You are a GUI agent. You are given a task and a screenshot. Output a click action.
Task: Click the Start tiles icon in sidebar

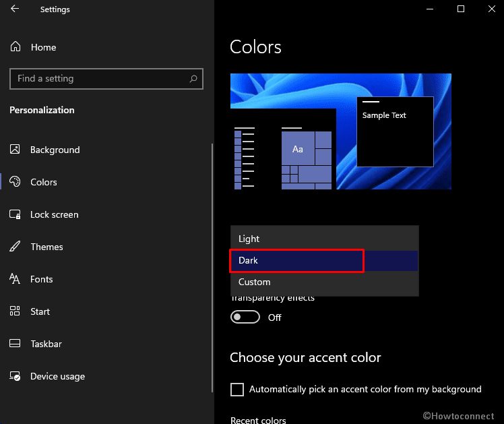click(x=15, y=311)
